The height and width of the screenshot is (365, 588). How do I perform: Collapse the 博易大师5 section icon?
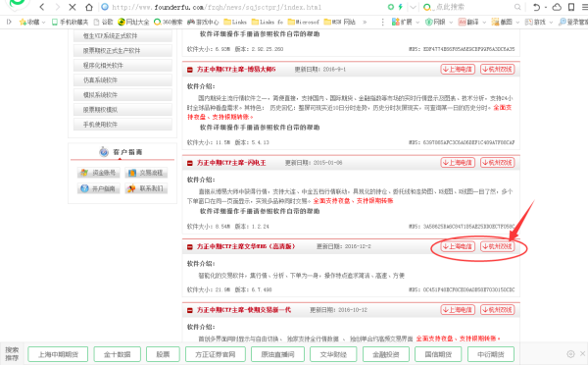pyautogui.click(x=190, y=70)
